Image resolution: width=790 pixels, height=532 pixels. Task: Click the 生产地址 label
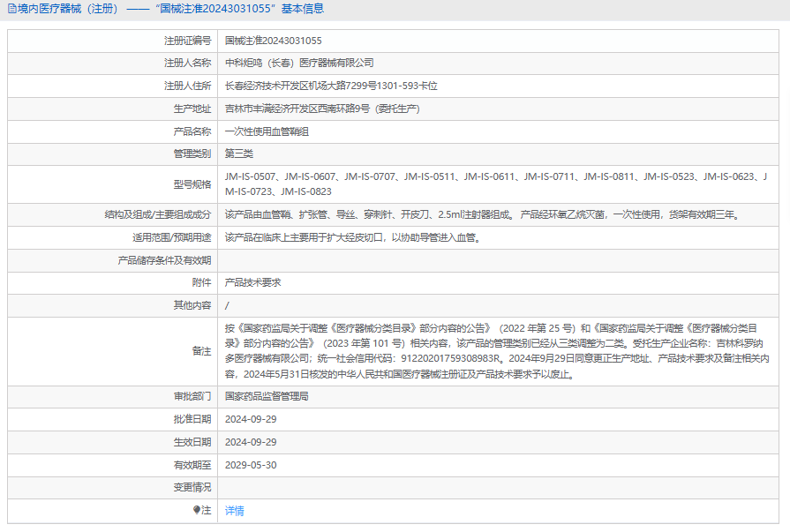(192, 109)
